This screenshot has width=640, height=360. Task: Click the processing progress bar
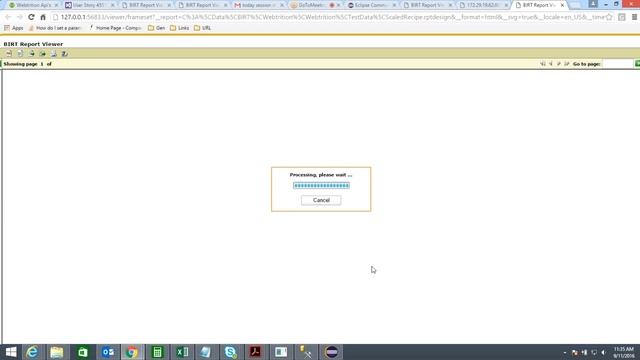321,186
